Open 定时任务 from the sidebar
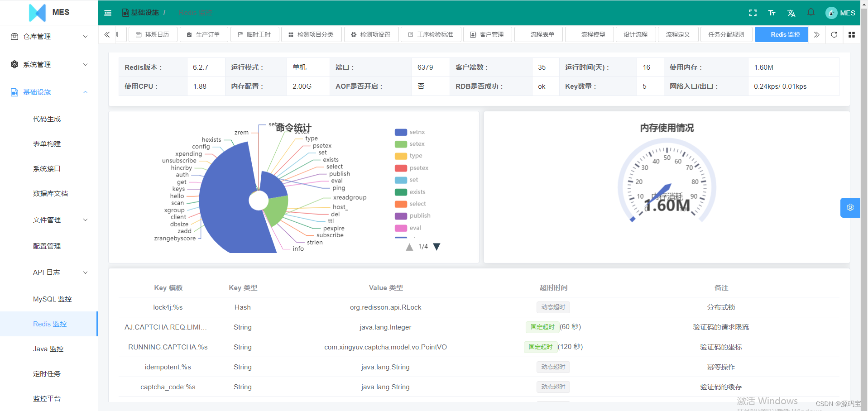The image size is (868, 411). click(46, 373)
